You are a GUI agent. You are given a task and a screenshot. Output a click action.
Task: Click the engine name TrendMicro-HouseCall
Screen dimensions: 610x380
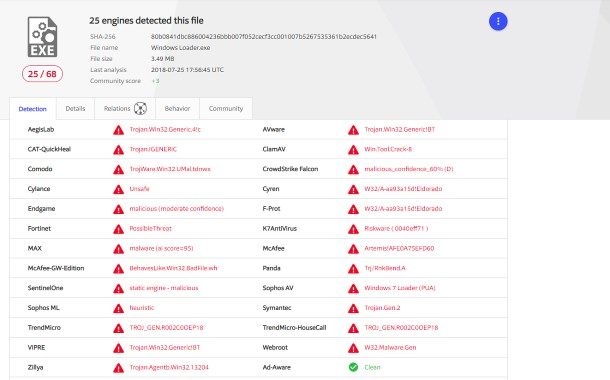tap(294, 327)
